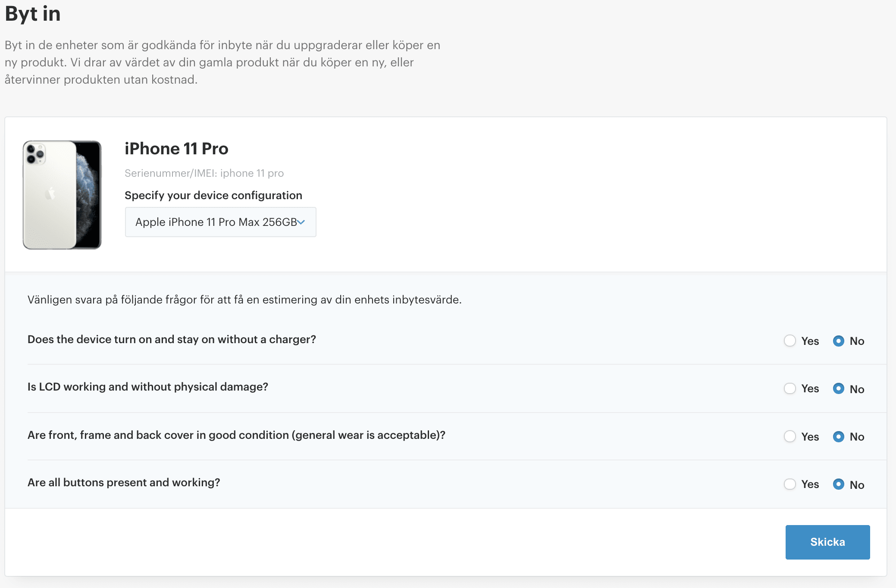Select No for device turns on question

click(x=838, y=341)
